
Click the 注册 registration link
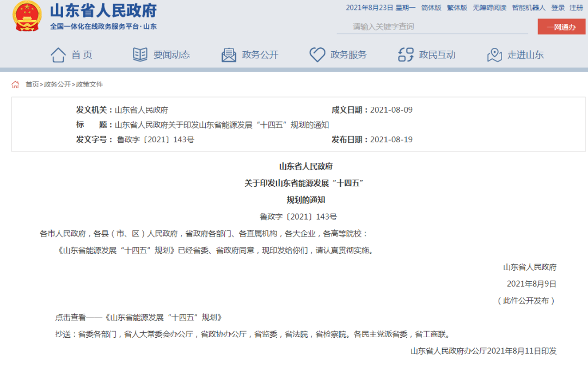(574, 8)
